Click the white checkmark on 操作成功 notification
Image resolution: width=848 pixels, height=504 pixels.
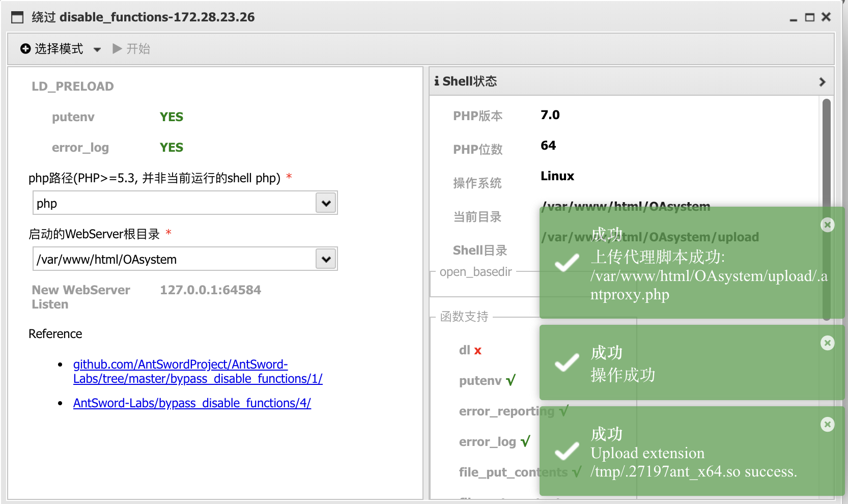tap(567, 362)
